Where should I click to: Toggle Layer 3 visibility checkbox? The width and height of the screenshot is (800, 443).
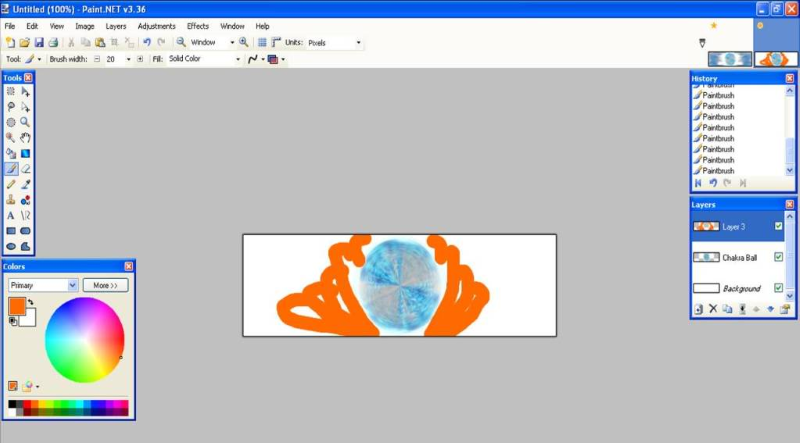click(779, 226)
